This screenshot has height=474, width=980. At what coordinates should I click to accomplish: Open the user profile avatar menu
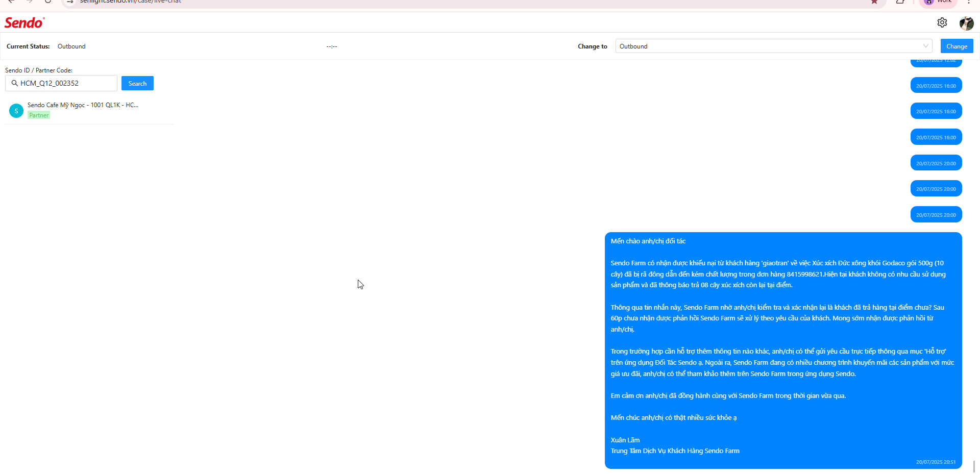point(967,23)
